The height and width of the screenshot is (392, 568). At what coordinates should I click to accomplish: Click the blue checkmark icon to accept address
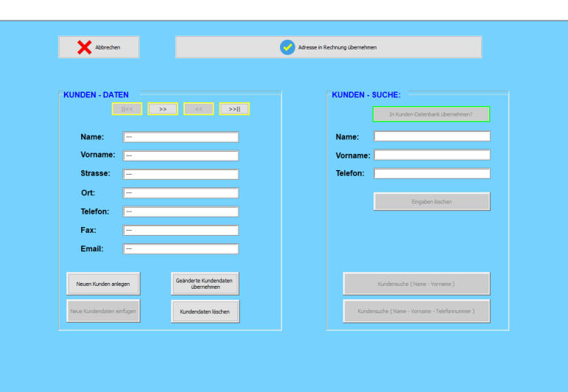[287, 47]
